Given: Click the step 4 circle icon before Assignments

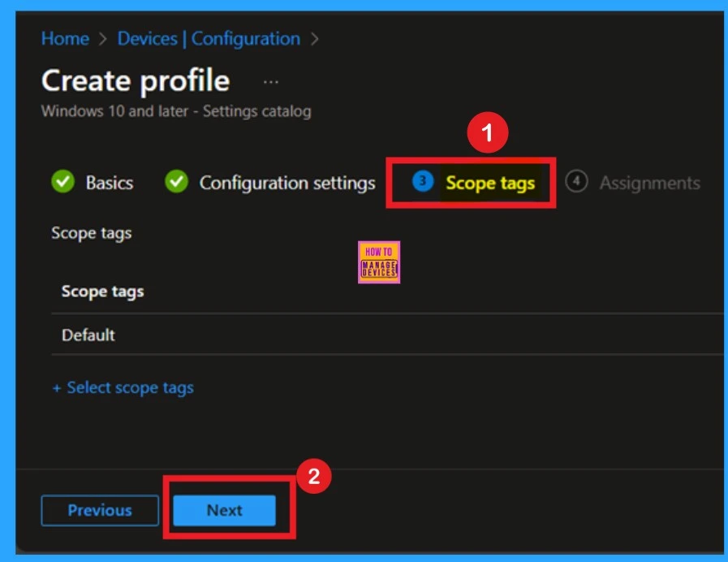Looking at the screenshot, I should click(x=576, y=181).
